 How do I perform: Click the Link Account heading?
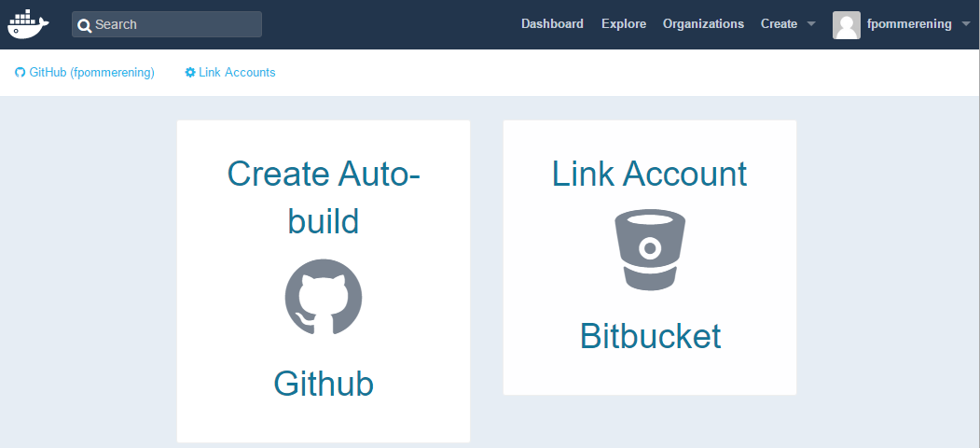649,174
